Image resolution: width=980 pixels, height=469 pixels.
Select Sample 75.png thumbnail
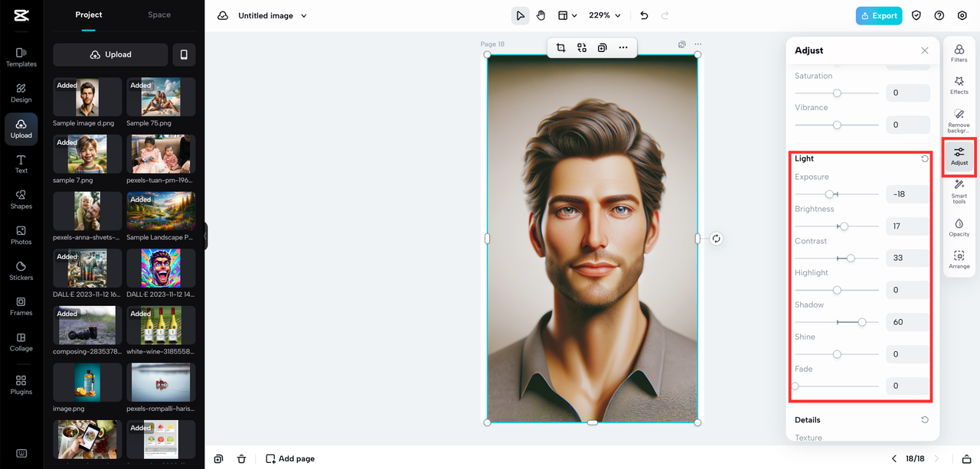[x=161, y=97]
